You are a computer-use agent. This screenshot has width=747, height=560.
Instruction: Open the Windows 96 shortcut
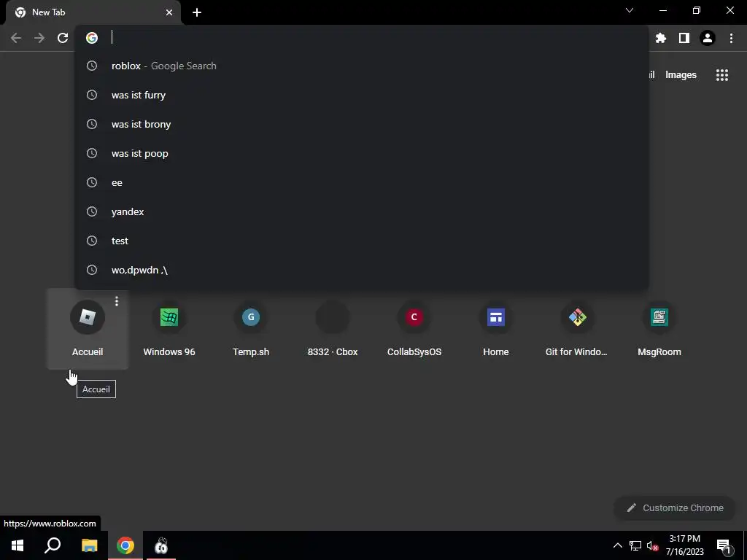pos(169,329)
